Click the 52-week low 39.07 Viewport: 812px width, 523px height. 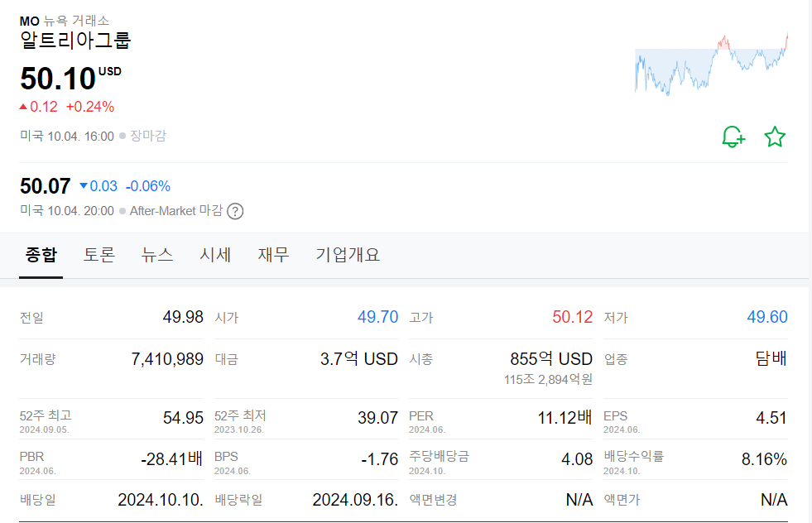pos(377,418)
